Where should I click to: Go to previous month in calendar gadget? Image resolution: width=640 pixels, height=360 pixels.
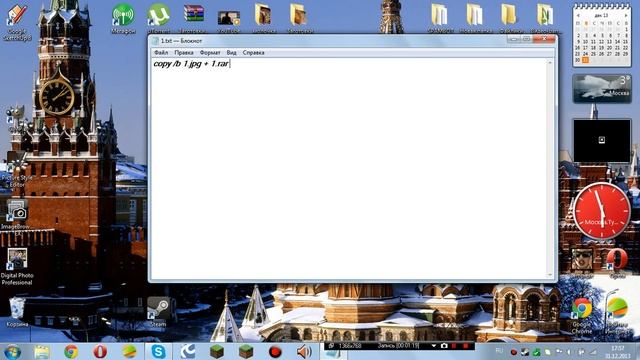click(x=578, y=16)
